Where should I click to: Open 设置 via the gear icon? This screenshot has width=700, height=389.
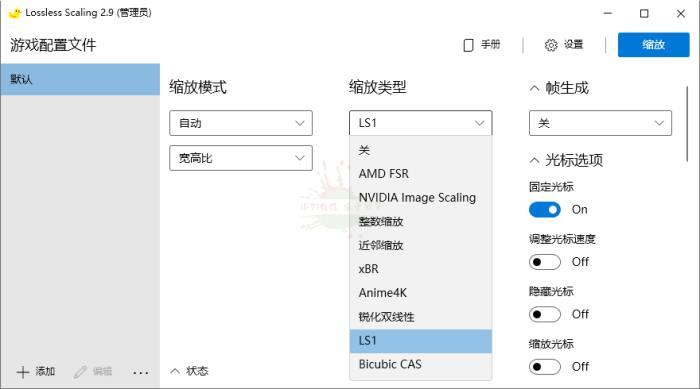551,45
